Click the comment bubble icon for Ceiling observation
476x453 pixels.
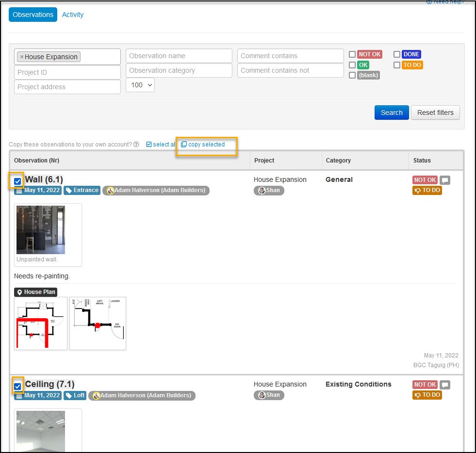pyautogui.click(x=445, y=385)
